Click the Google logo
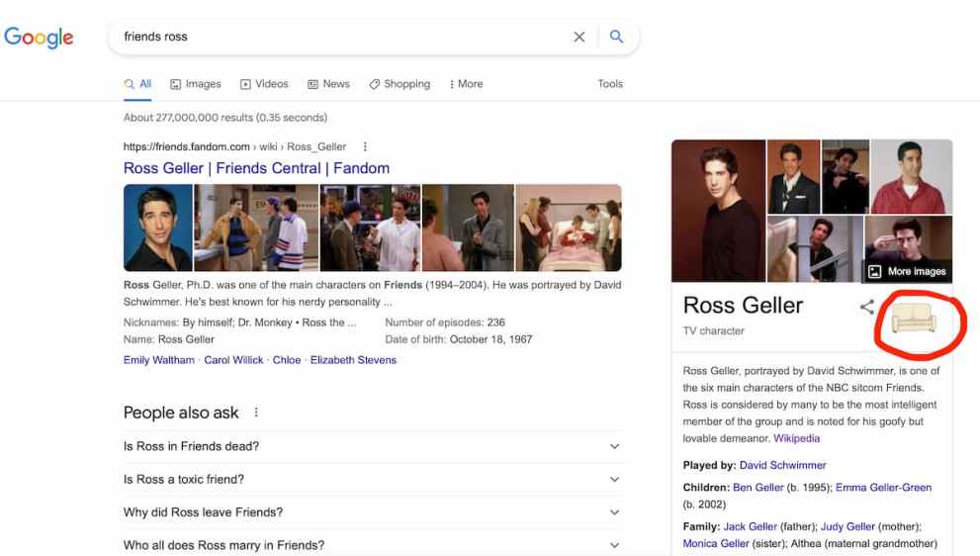The width and height of the screenshot is (980, 556). point(39,38)
